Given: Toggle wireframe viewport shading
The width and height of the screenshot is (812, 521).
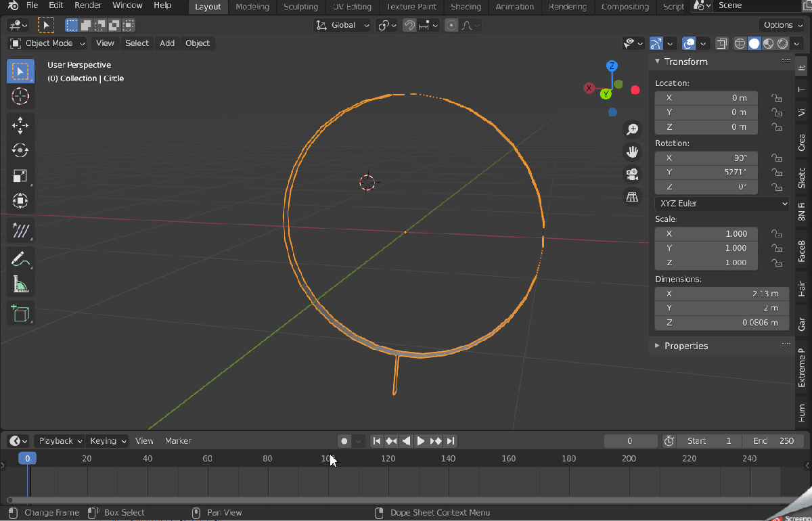Looking at the screenshot, I should pyautogui.click(x=740, y=43).
